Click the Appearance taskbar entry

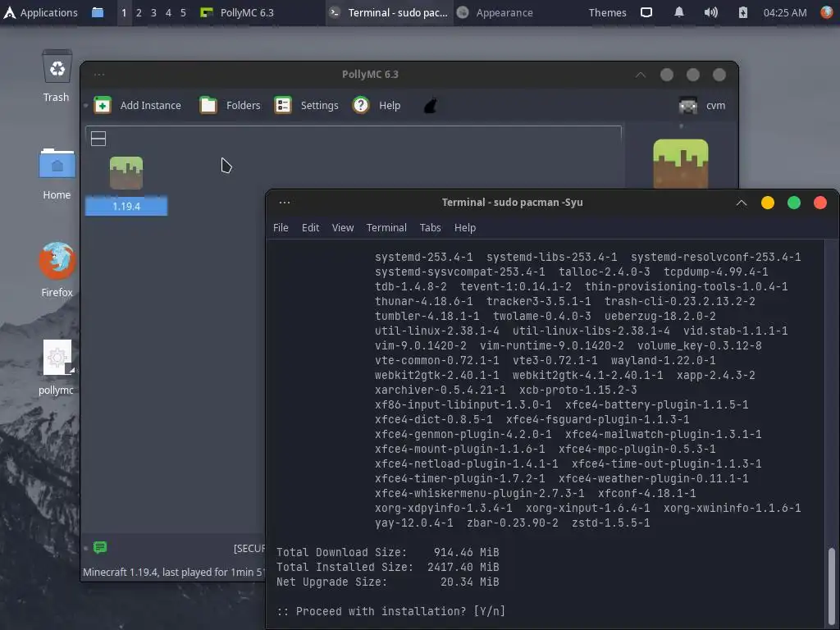click(495, 12)
